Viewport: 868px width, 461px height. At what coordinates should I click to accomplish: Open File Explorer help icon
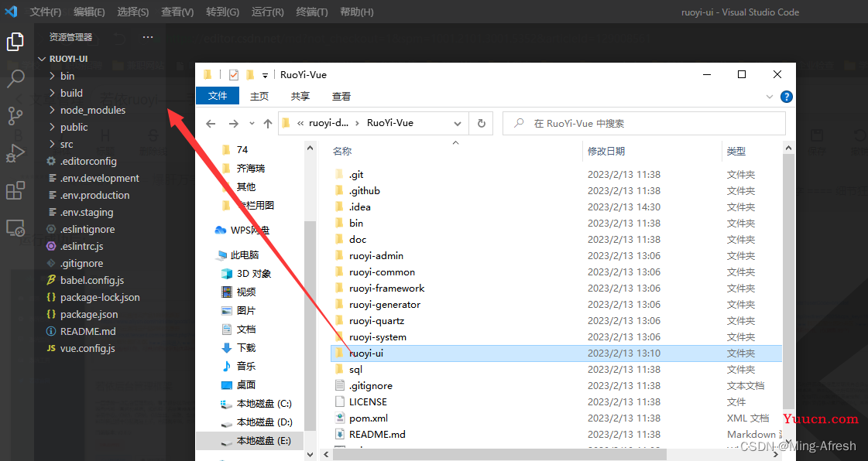[786, 97]
